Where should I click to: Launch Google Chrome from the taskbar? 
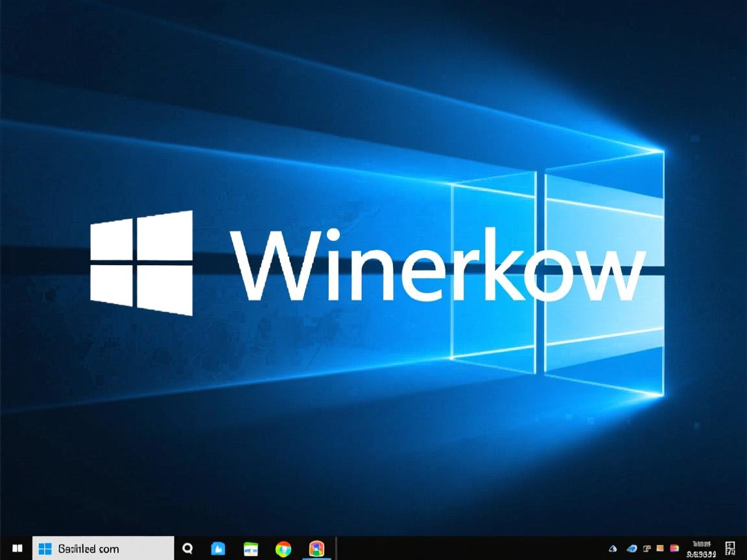point(283,548)
